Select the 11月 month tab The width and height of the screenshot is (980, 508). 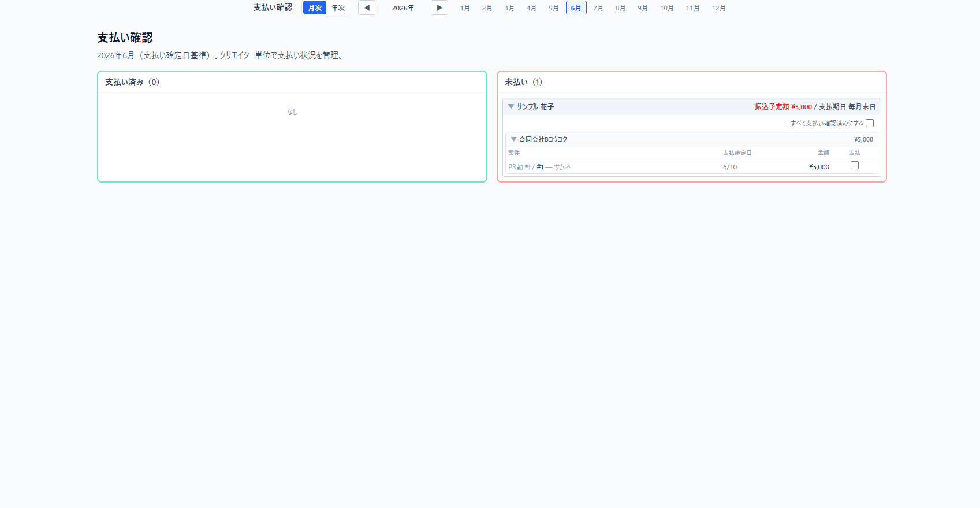point(692,8)
